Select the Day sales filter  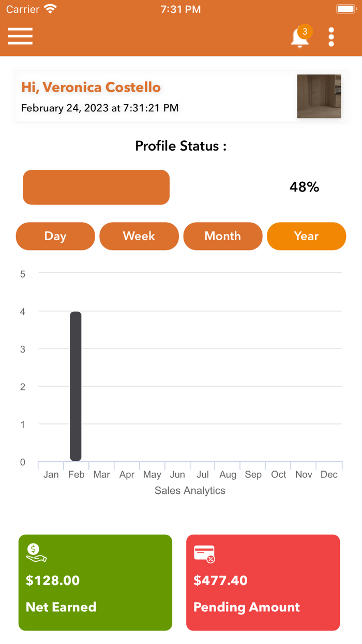[55, 236]
